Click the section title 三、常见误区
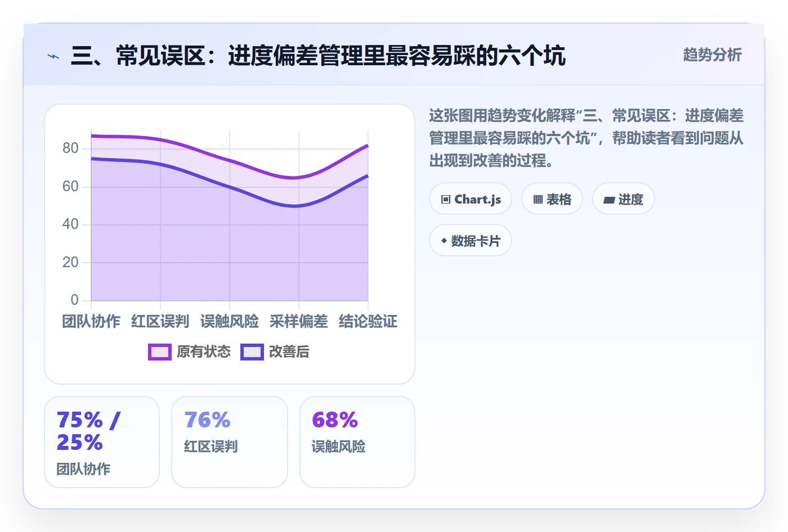This screenshot has width=788, height=532. click(318, 56)
